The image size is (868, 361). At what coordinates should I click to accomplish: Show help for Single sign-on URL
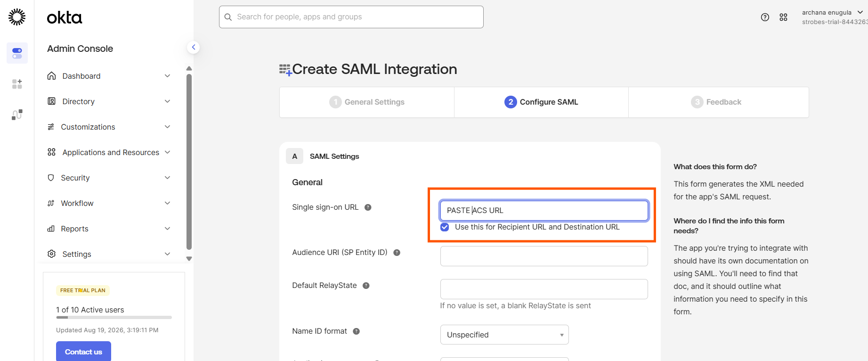point(368,207)
